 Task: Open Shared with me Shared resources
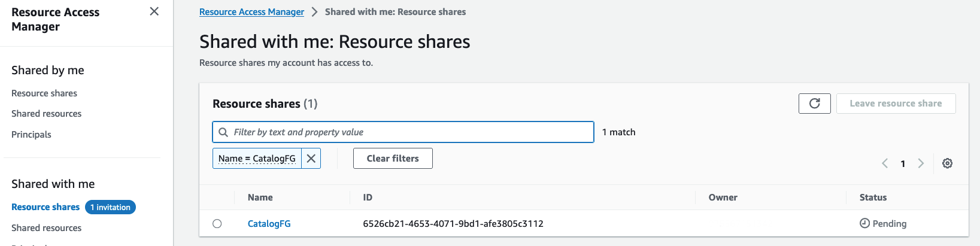coord(47,228)
